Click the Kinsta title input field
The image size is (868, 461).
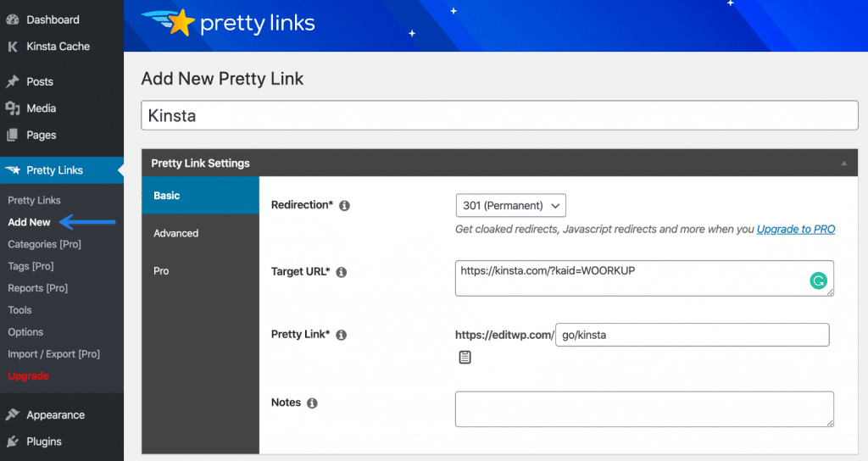click(x=499, y=115)
